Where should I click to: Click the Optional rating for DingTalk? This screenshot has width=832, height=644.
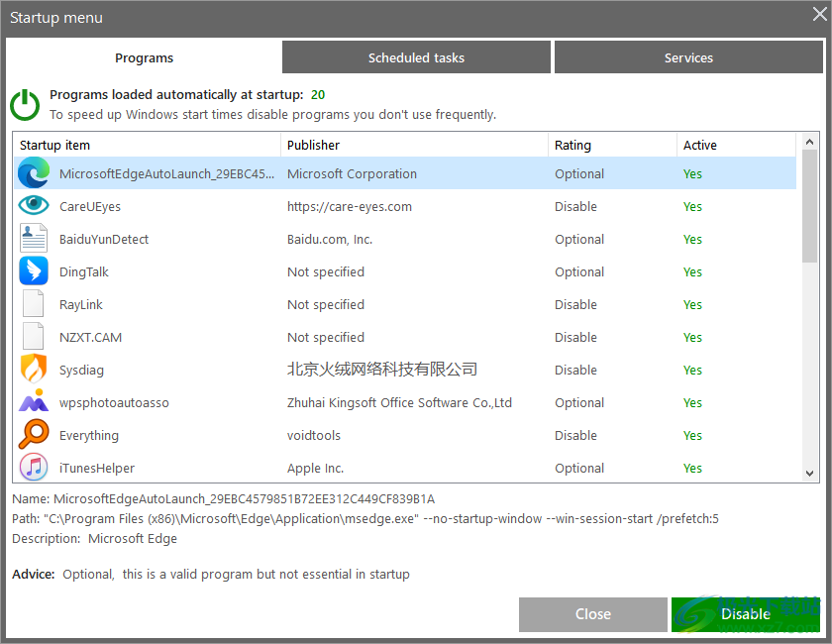pyautogui.click(x=578, y=271)
